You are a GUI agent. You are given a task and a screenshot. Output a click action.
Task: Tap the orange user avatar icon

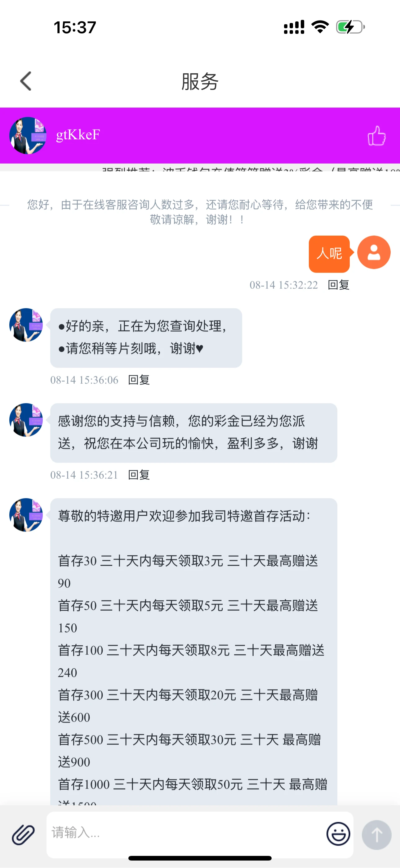pyautogui.click(x=374, y=252)
